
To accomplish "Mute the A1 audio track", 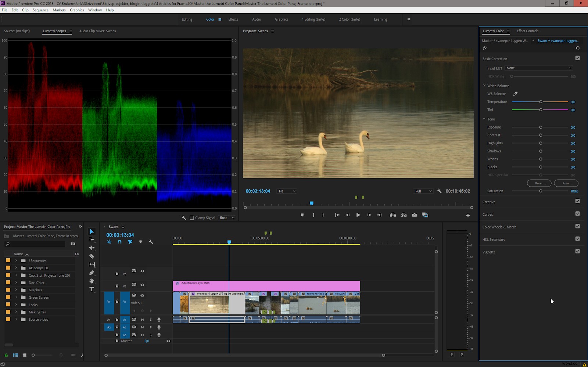I will pyautogui.click(x=142, y=320).
